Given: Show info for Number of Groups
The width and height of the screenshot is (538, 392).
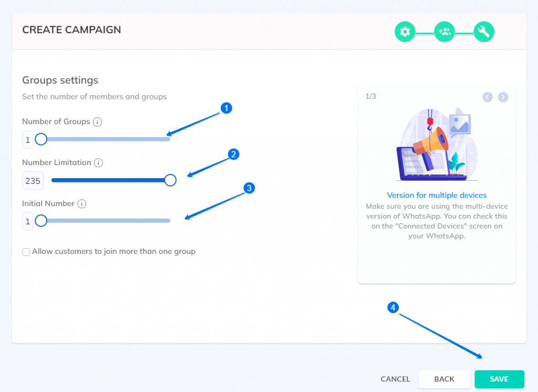Looking at the screenshot, I should [97, 122].
